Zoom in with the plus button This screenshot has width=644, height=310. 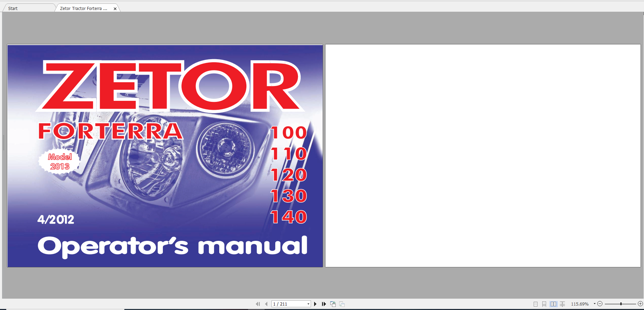coord(640,304)
